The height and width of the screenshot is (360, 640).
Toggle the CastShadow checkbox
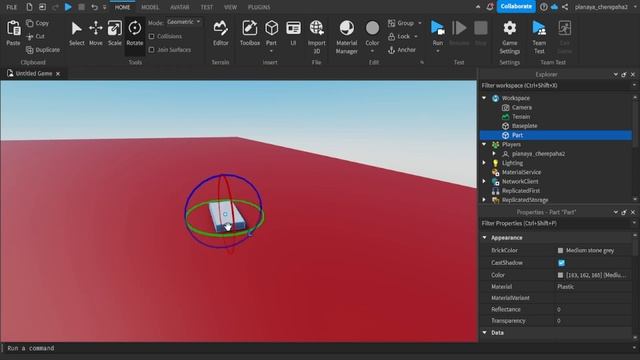561,263
